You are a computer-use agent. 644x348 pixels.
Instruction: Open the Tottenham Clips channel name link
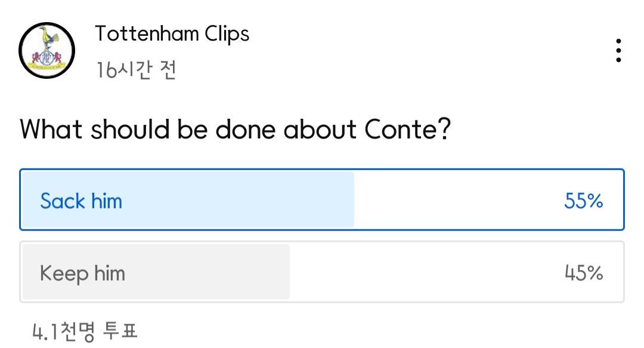(172, 33)
